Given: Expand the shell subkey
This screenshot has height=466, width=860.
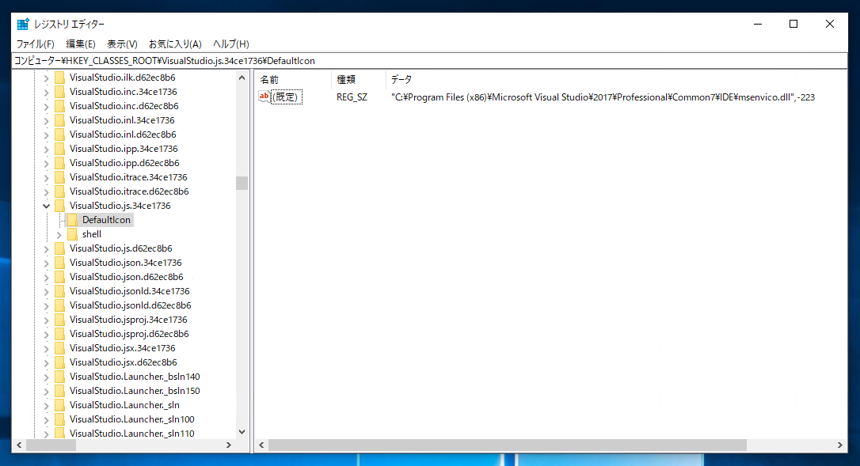Looking at the screenshot, I should pyautogui.click(x=59, y=235).
